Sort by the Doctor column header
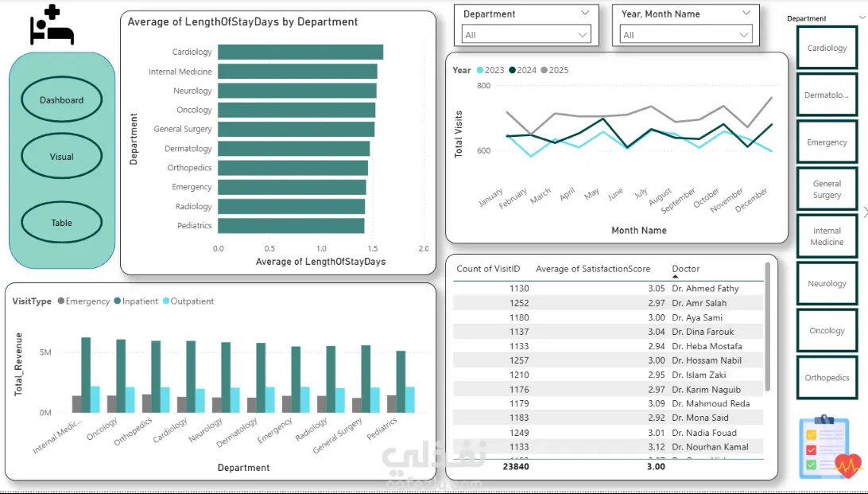868x494 pixels. [x=686, y=269]
